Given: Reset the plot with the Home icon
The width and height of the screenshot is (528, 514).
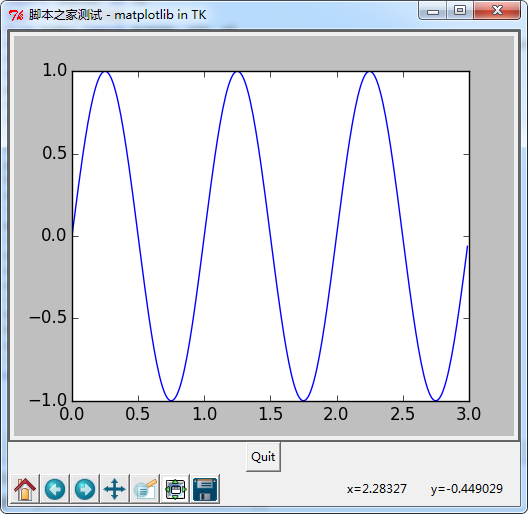Looking at the screenshot, I should (x=25, y=489).
